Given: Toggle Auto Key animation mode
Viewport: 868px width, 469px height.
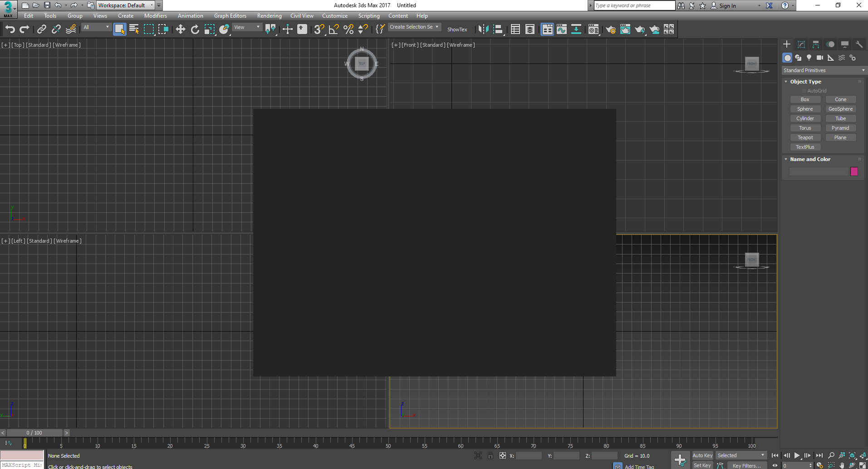Looking at the screenshot, I should pyautogui.click(x=702, y=455).
